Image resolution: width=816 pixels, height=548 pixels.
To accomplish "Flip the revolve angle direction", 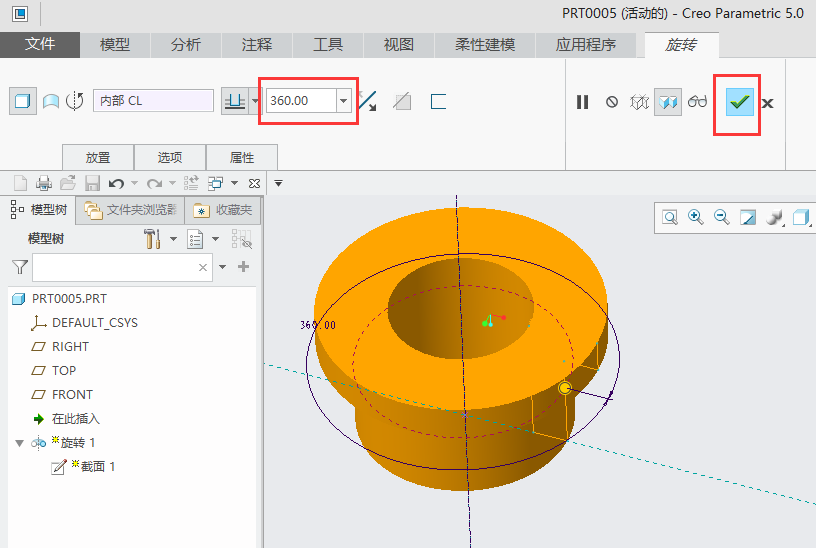I will [x=368, y=101].
